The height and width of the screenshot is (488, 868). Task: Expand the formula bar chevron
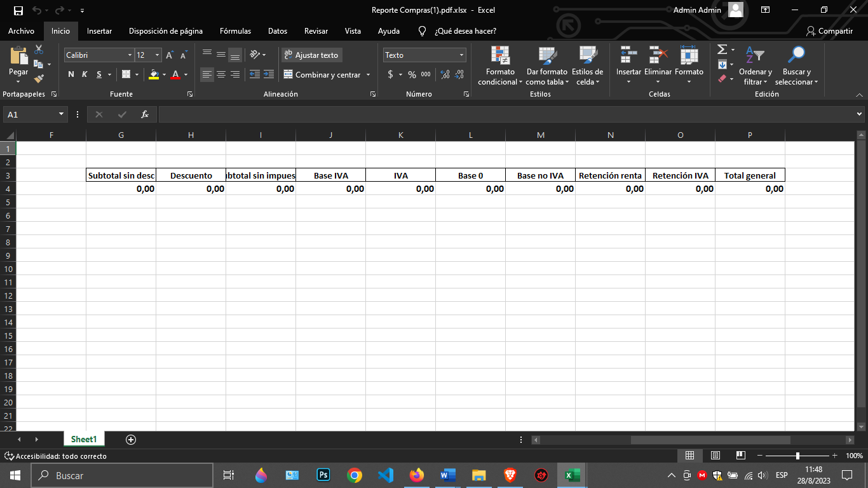point(860,114)
